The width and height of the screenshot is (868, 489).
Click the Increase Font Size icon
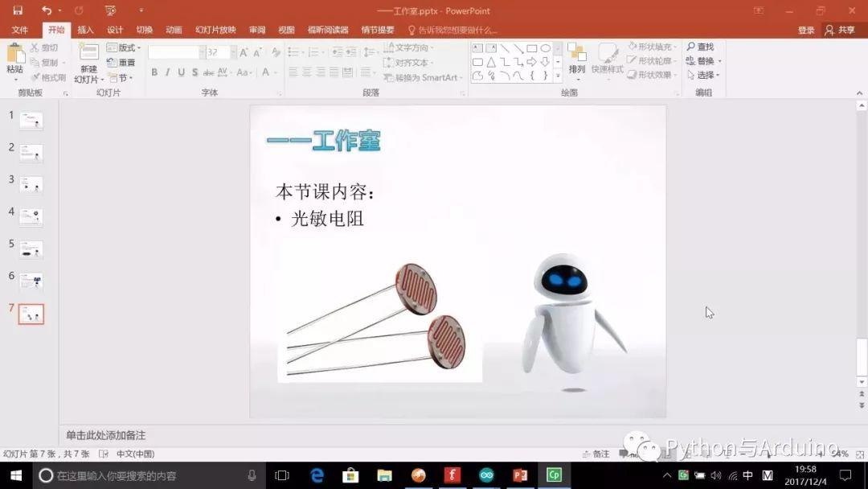[244, 52]
